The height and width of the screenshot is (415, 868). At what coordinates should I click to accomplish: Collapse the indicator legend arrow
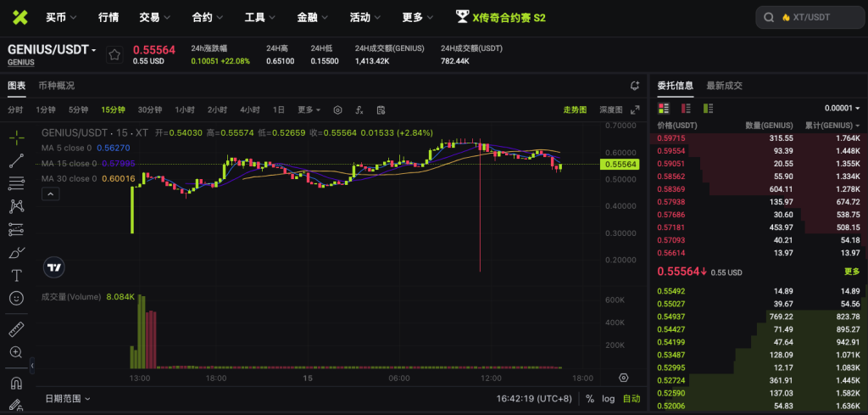point(50,194)
